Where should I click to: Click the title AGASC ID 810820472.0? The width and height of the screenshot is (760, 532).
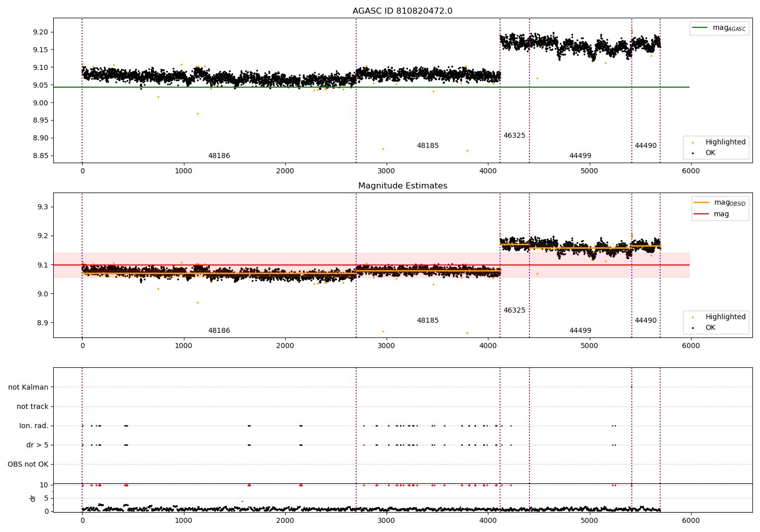click(402, 11)
